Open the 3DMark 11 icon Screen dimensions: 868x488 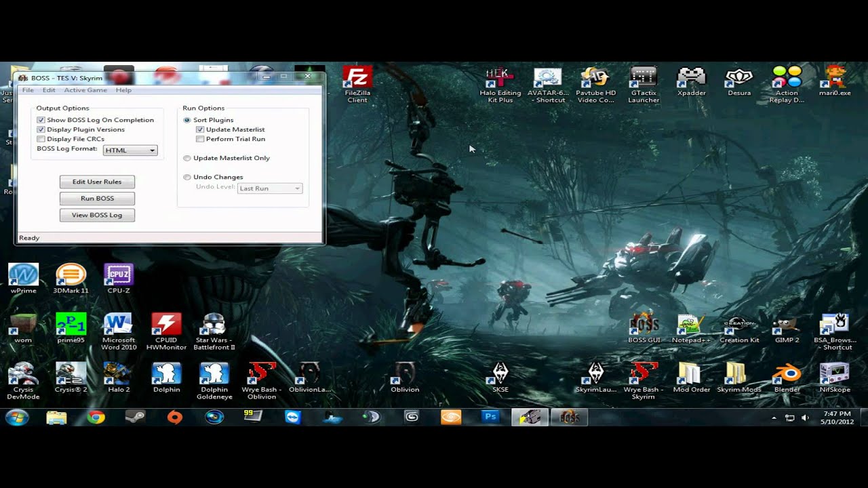71,279
